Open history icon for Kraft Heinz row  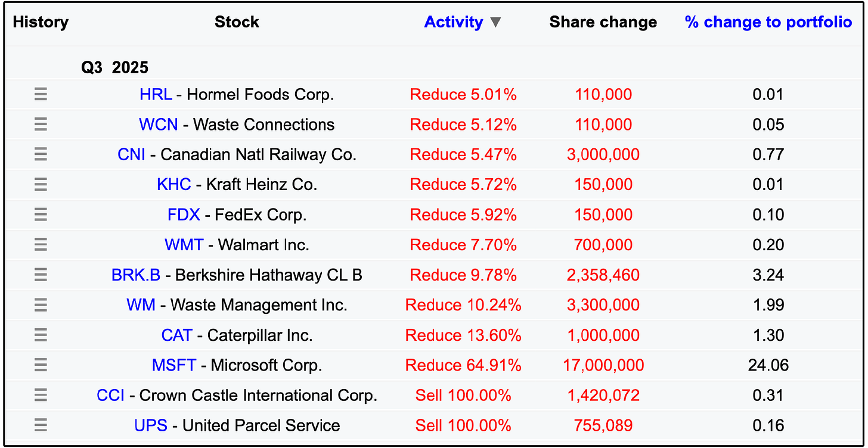click(41, 185)
